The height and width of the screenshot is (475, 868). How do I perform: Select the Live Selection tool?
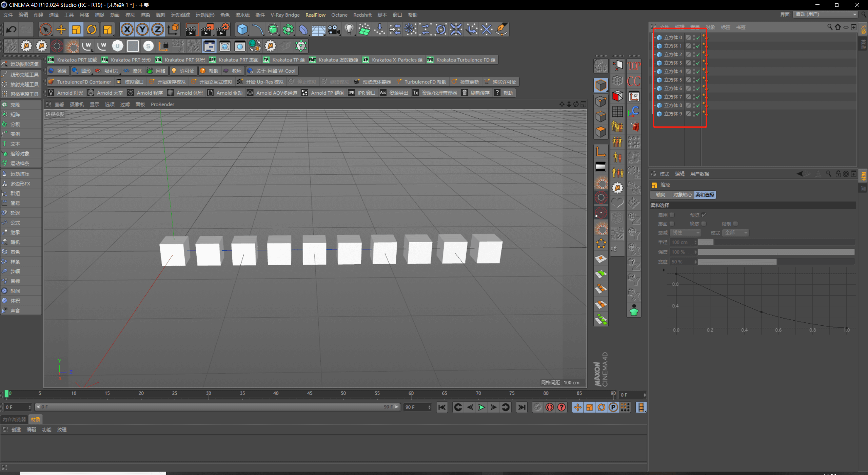(45, 30)
